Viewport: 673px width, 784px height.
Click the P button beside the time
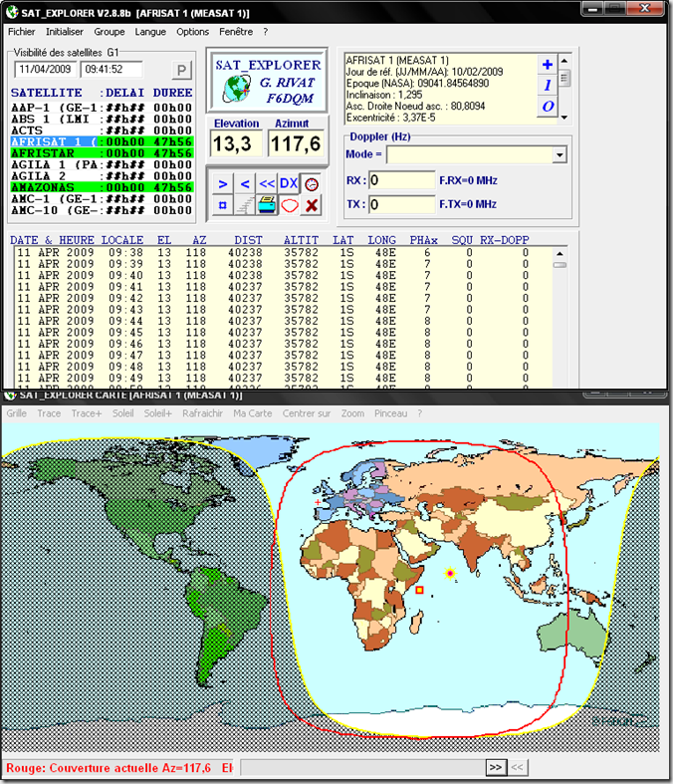[182, 70]
